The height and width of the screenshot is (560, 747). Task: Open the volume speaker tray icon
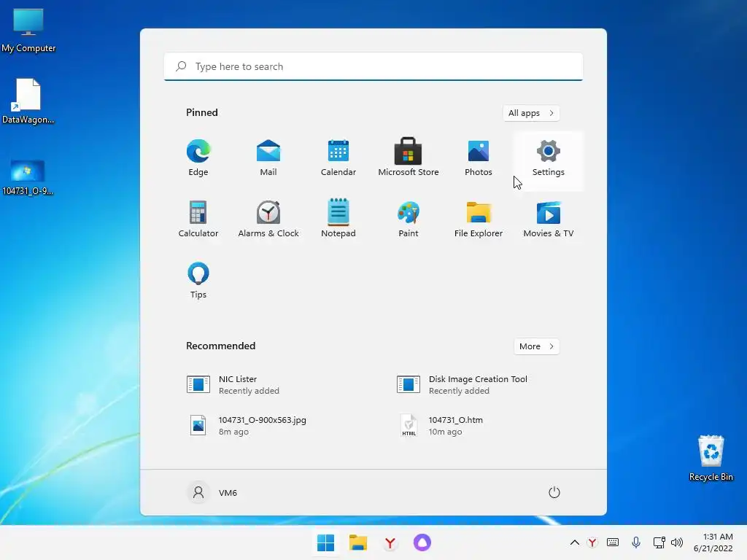point(677,542)
